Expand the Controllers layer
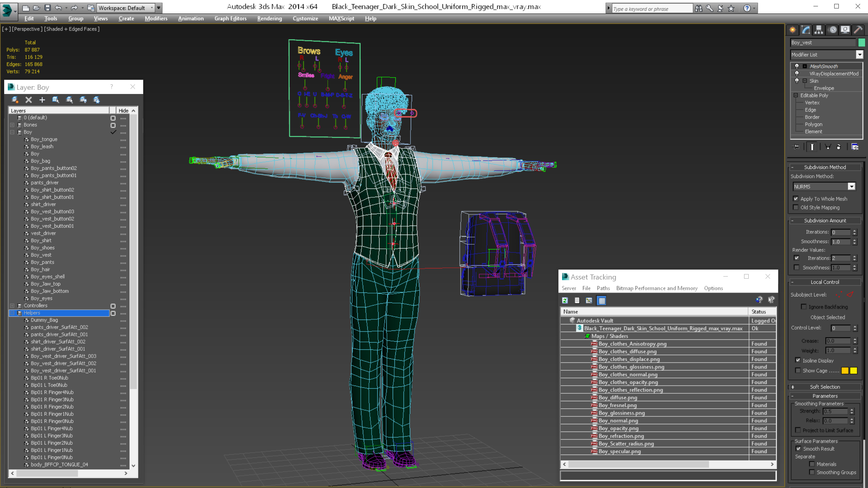868x488 pixels. coord(12,306)
